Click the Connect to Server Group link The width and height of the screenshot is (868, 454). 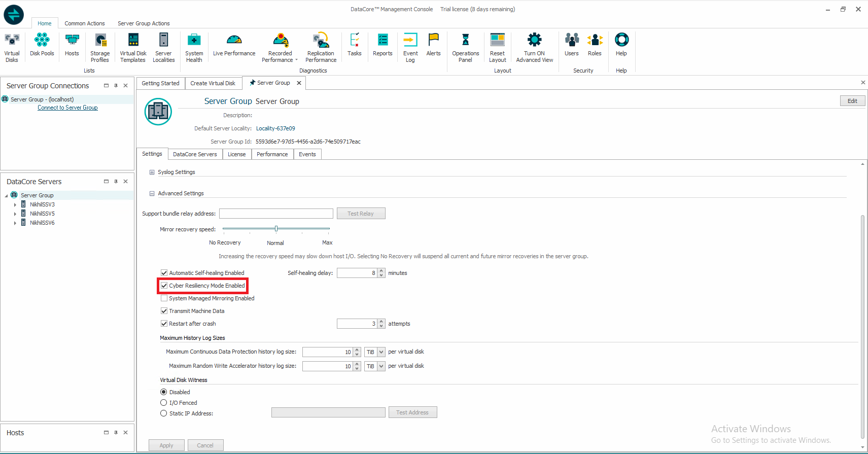pyautogui.click(x=67, y=108)
